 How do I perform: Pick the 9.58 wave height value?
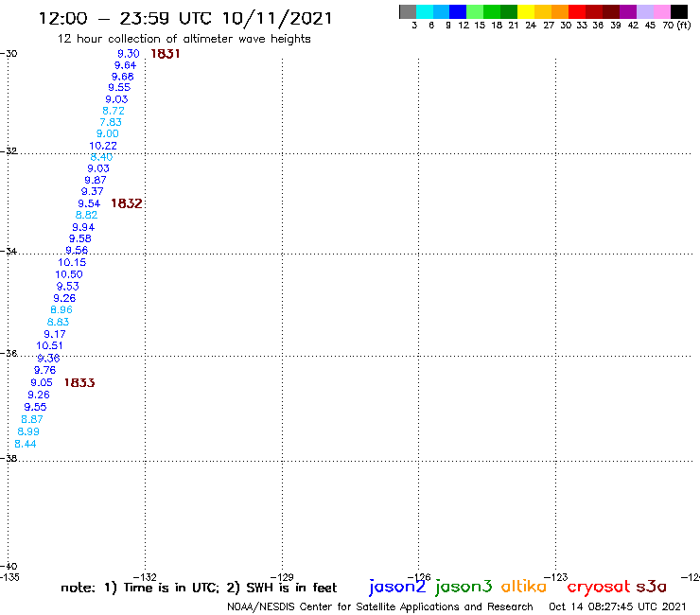(x=80, y=239)
